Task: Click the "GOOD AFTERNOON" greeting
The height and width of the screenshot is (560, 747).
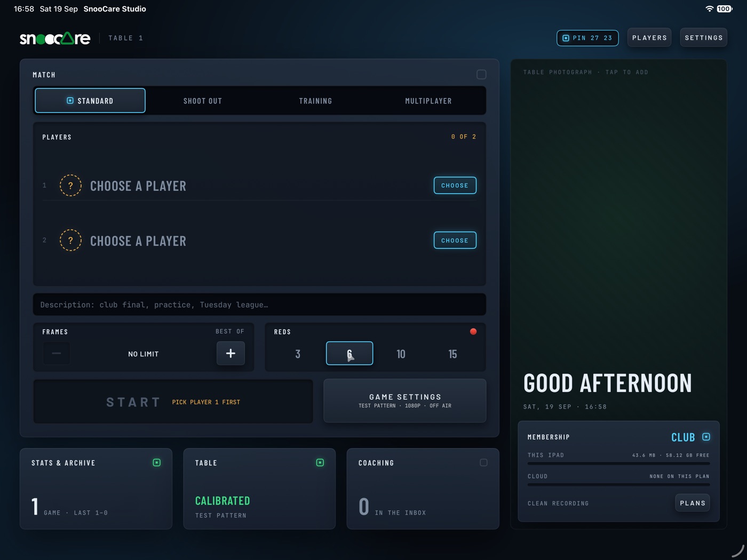Action: pos(608,383)
